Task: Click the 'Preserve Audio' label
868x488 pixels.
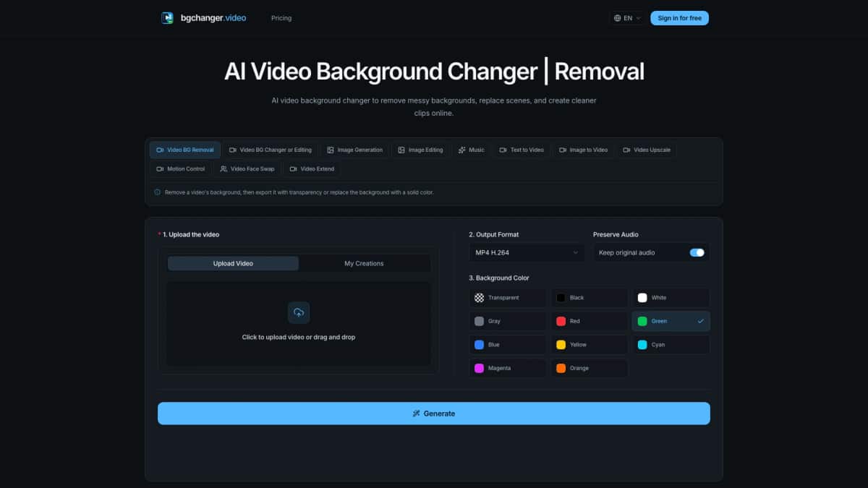Action: [x=616, y=235]
